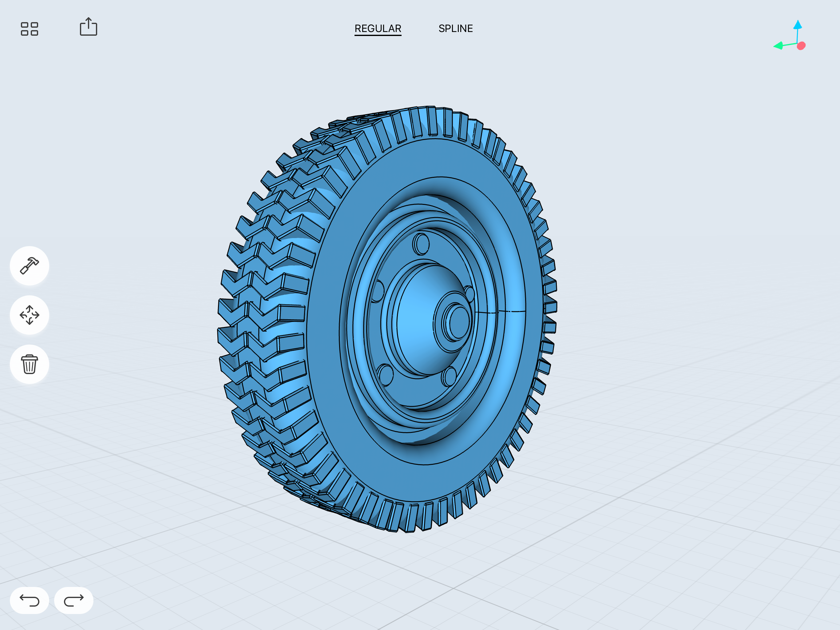Switch to the REGULAR tab
Image resolution: width=840 pixels, height=630 pixels.
pos(378,29)
